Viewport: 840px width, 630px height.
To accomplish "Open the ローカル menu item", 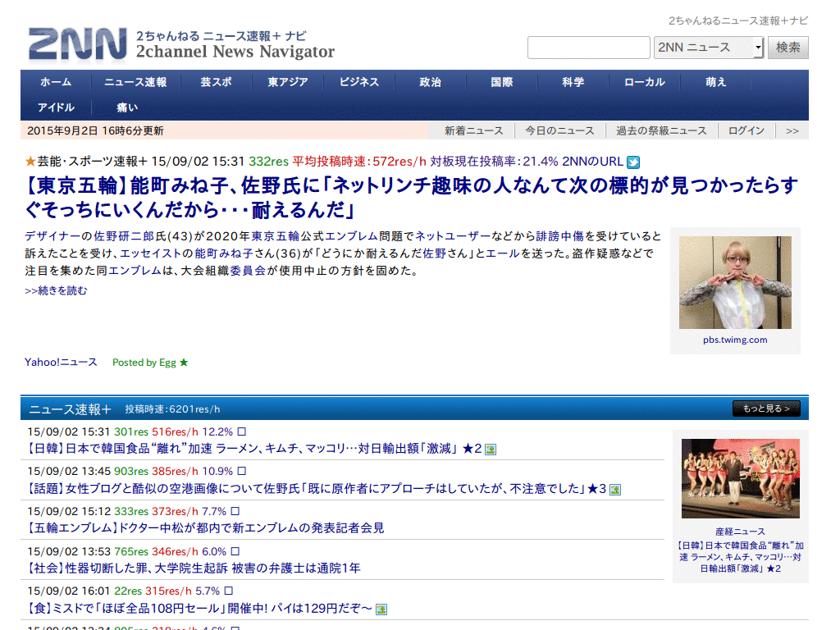I will (x=645, y=82).
